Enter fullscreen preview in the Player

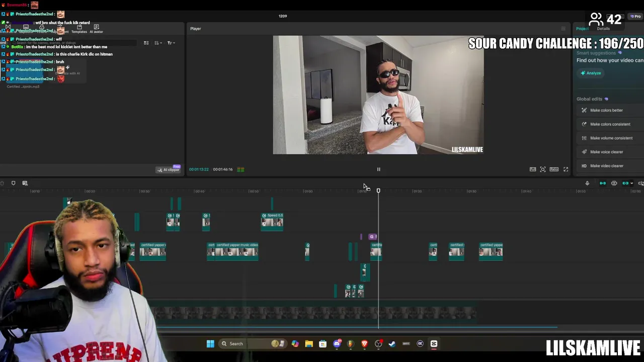[x=566, y=169]
